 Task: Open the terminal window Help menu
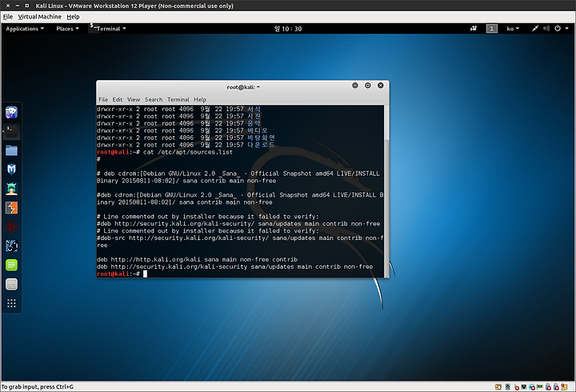[200, 99]
